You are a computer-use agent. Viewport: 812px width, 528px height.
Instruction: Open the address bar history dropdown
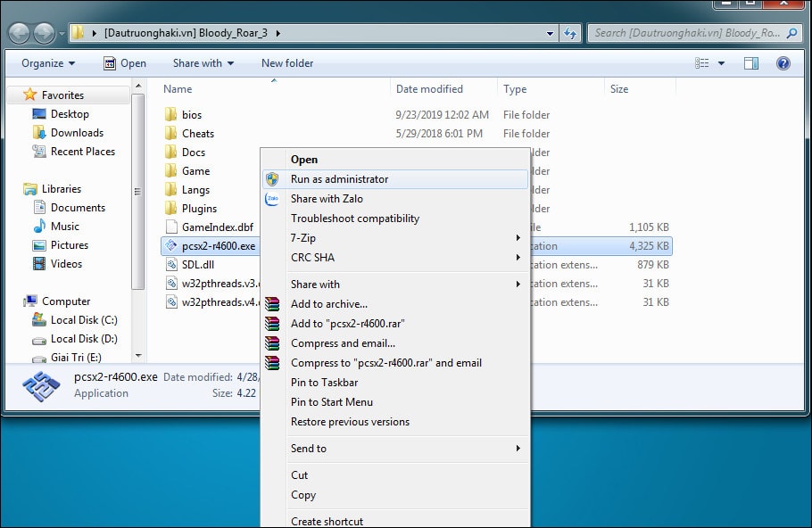coord(550,34)
